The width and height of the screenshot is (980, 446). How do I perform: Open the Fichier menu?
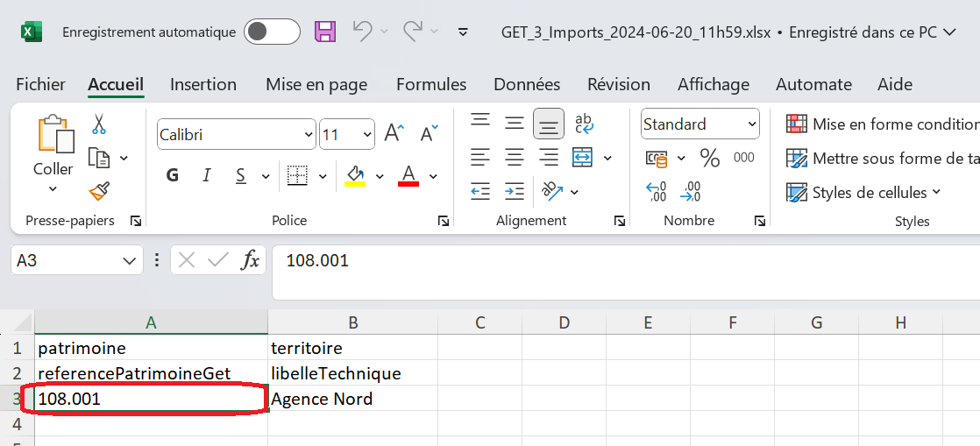pyautogui.click(x=40, y=84)
